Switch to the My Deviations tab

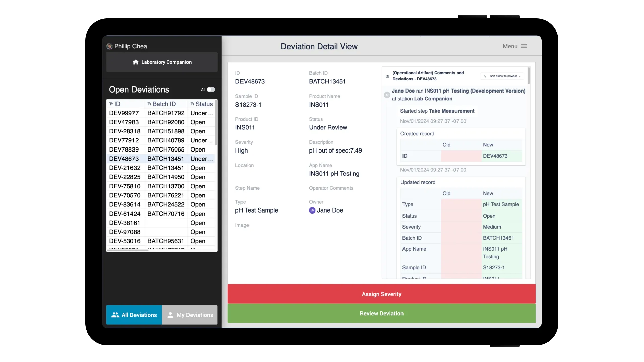click(190, 315)
